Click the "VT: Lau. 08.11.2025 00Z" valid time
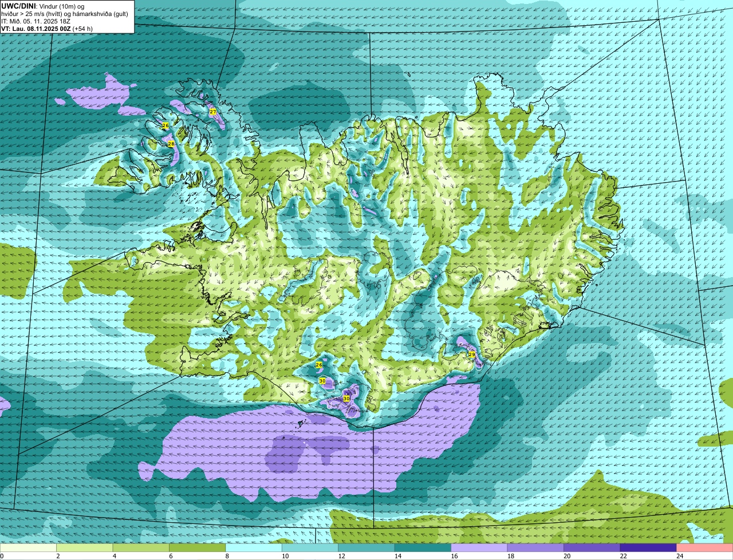The image size is (733, 560). click(36, 29)
